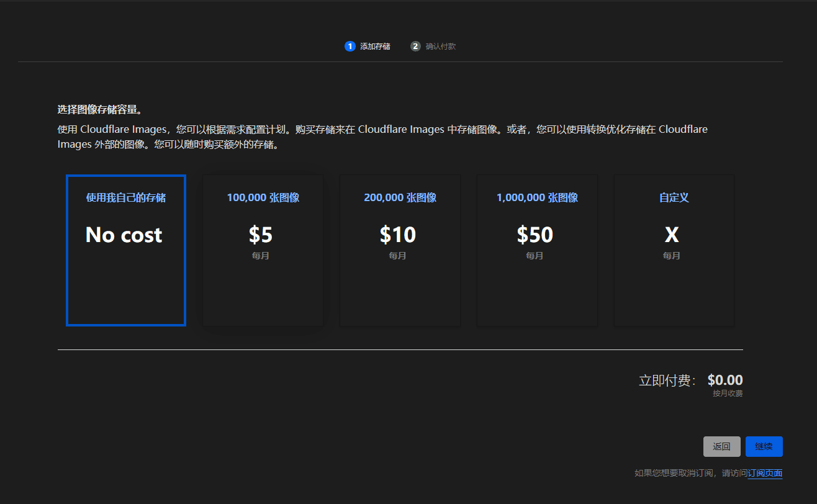Click the step 1 添加存储 indicator
The width and height of the screenshot is (817, 504).
(368, 46)
